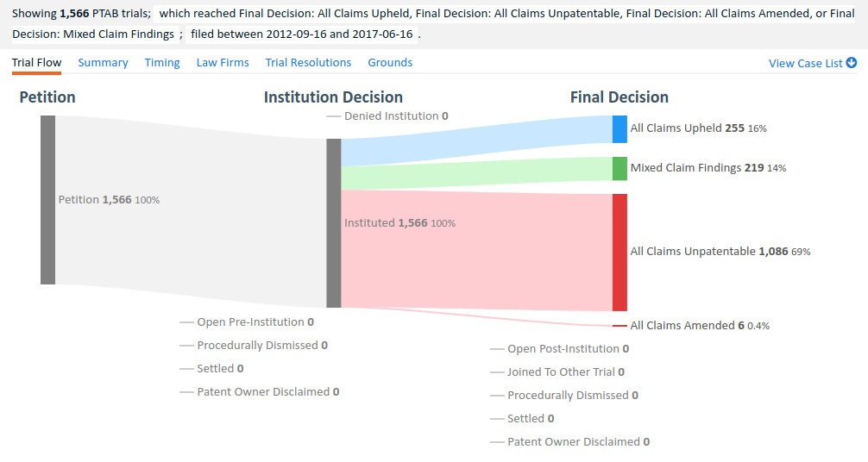The height and width of the screenshot is (462, 868).
Task: Click the Denied Institution 0 label
Action: pyautogui.click(x=395, y=116)
